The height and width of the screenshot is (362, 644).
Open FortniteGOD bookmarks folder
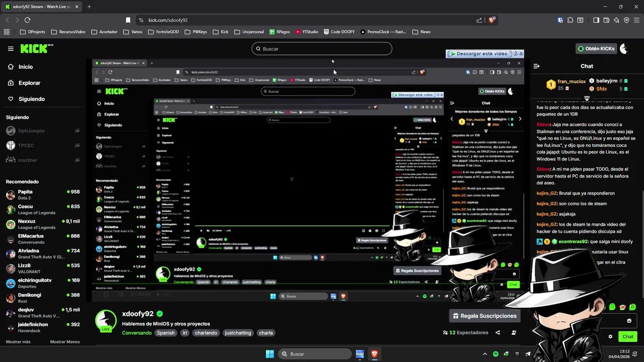pyautogui.click(x=164, y=32)
